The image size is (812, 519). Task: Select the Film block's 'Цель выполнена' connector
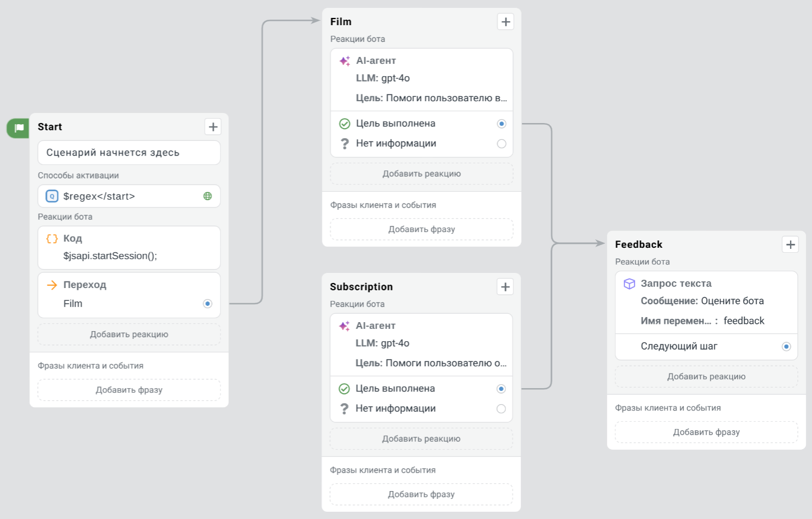[501, 124]
